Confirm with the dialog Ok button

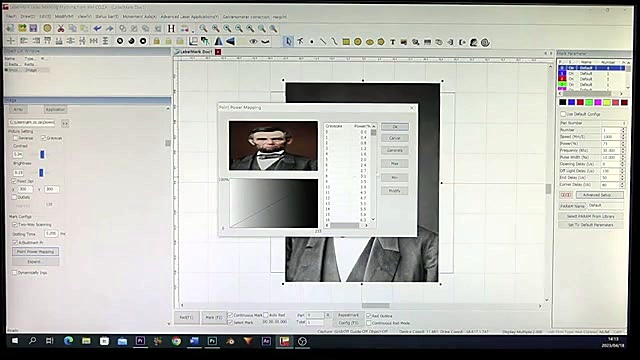point(394,127)
